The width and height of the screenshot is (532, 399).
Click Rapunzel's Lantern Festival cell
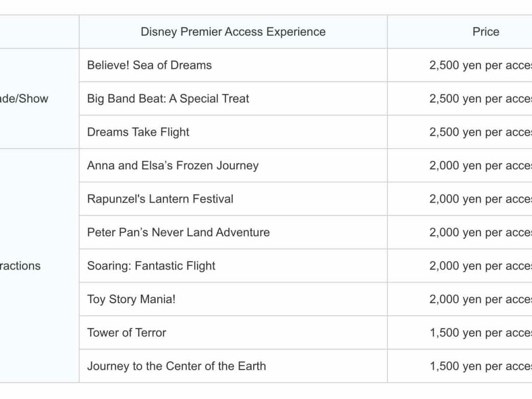[160, 199]
